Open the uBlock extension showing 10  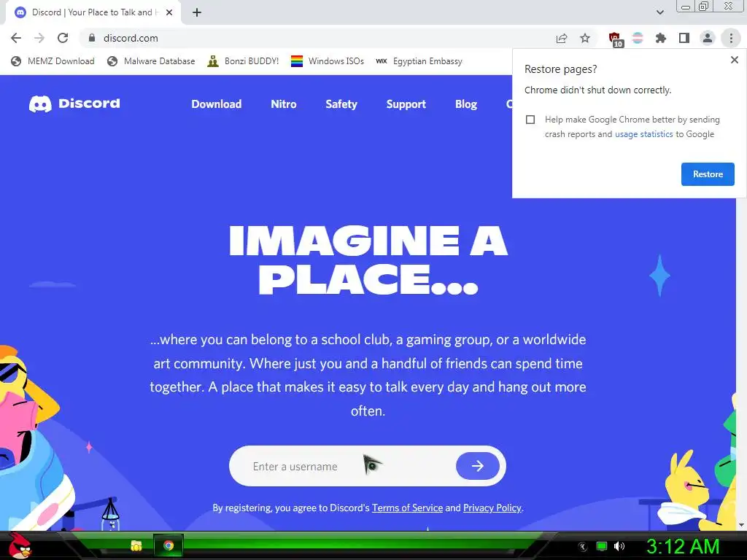click(x=615, y=39)
